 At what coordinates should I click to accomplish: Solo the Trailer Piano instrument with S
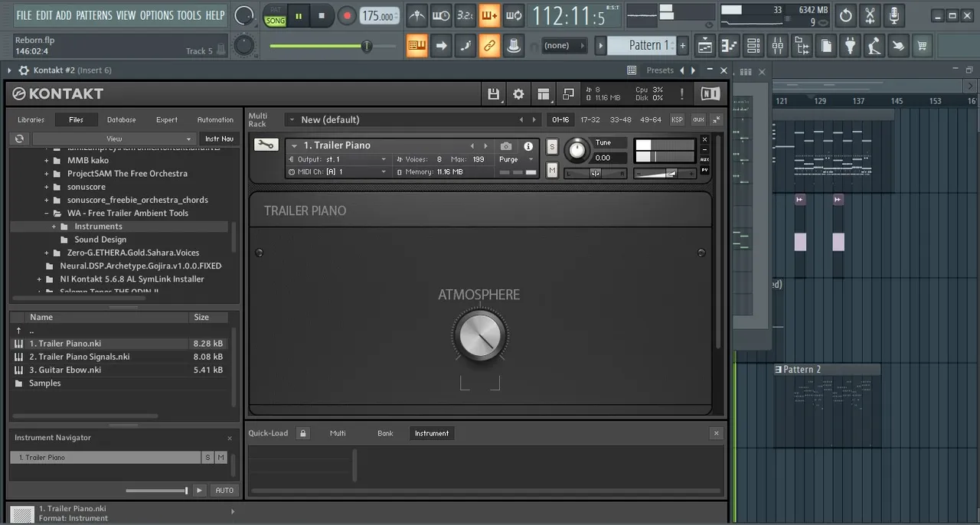pyautogui.click(x=552, y=147)
